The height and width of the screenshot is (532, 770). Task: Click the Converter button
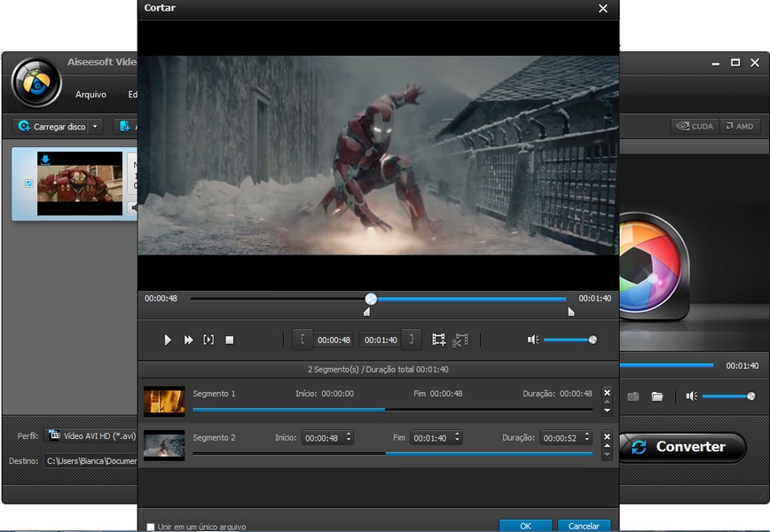(681, 447)
